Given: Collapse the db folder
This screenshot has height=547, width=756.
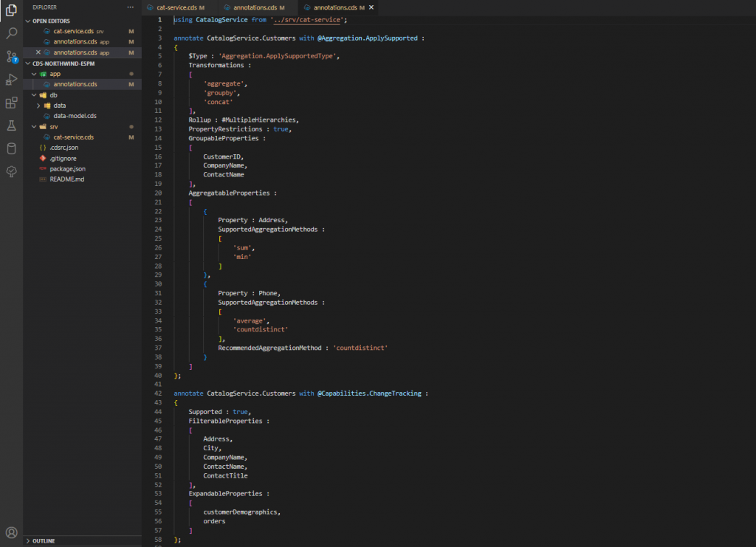Looking at the screenshot, I should pos(34,95).
